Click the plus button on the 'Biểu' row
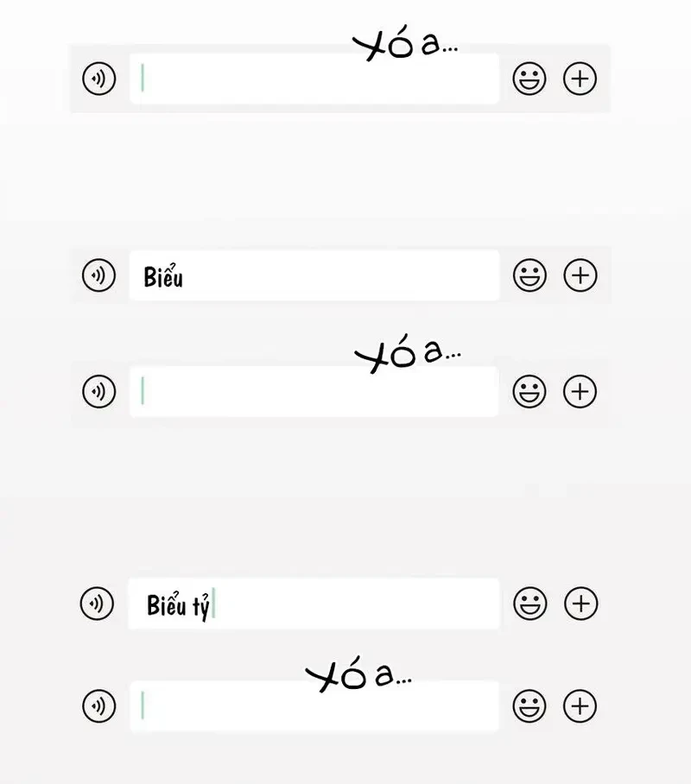This screenshot has height=784, width=691. [x=580, y=275]
